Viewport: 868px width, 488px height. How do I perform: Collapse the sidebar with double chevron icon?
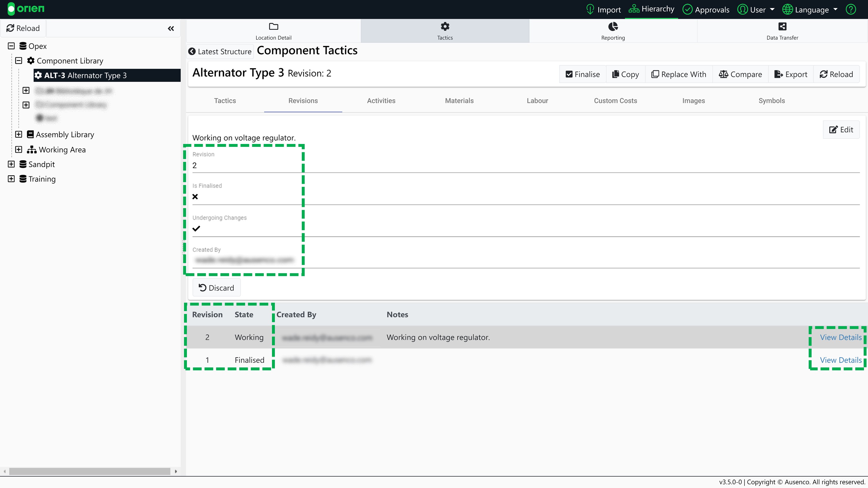click(171, 29)
